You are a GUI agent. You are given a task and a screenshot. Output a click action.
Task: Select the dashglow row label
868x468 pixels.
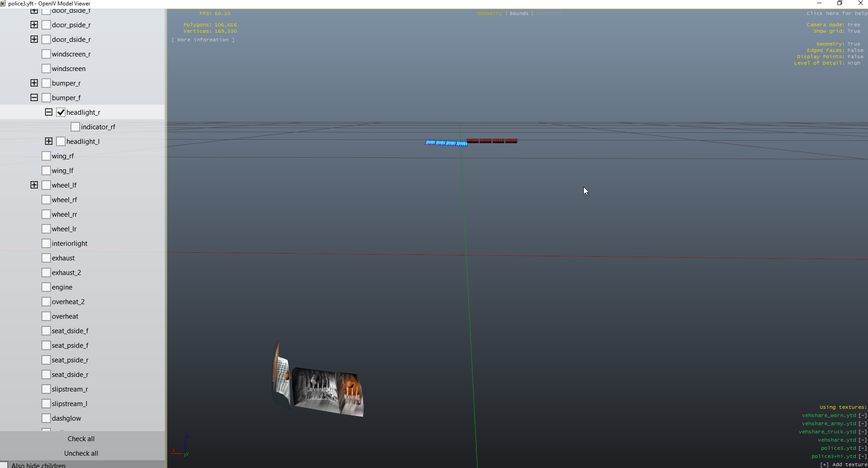[66, 418]
